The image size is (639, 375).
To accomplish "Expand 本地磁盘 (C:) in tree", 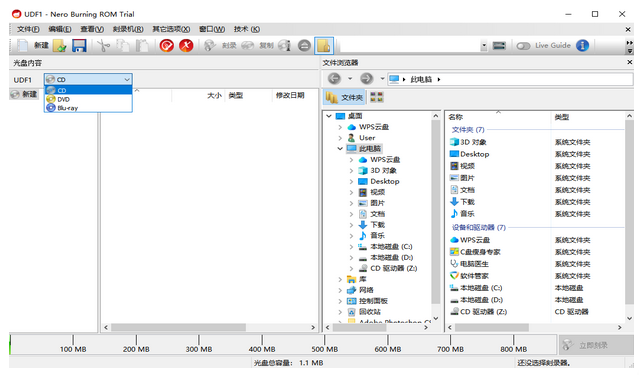I will [x=351, y=247].
